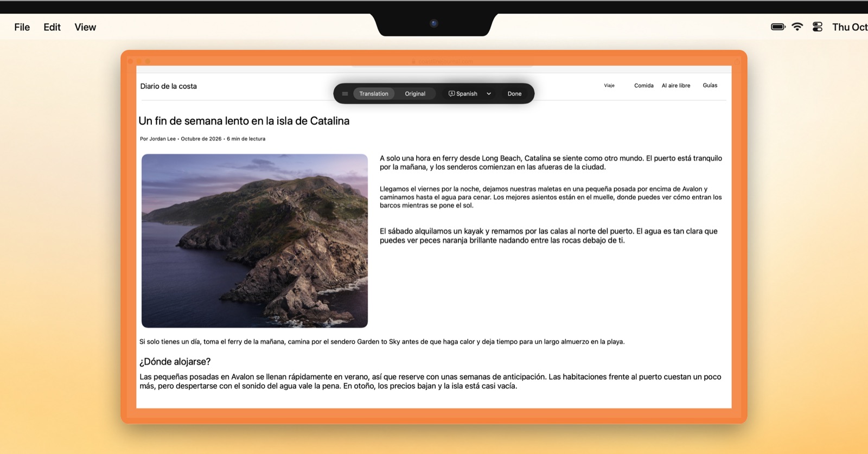Click the Catalina island photo
Viewport: 868px width, 454px height.
pos(254,241)
